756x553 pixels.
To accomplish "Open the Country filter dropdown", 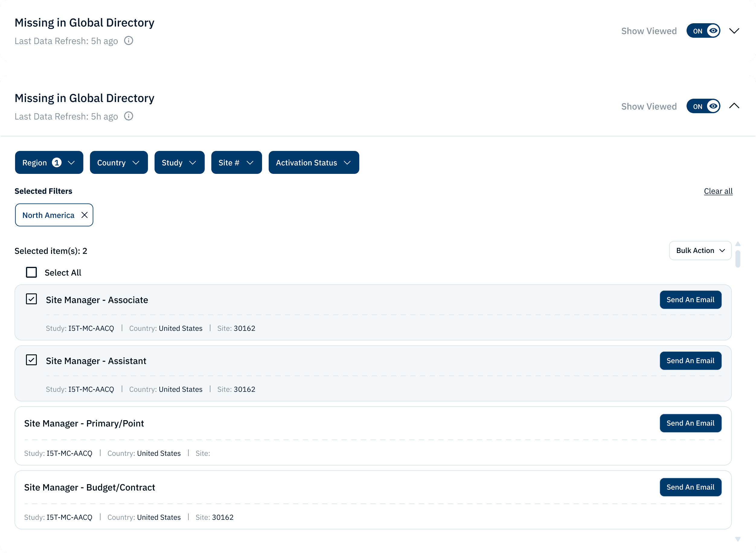I will pos(119,162).
